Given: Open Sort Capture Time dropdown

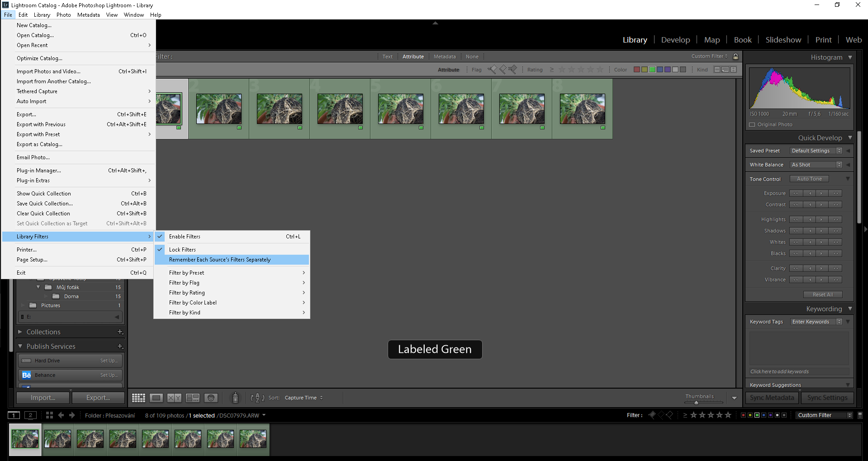Looking at the screenshot, I should [304, 398].
